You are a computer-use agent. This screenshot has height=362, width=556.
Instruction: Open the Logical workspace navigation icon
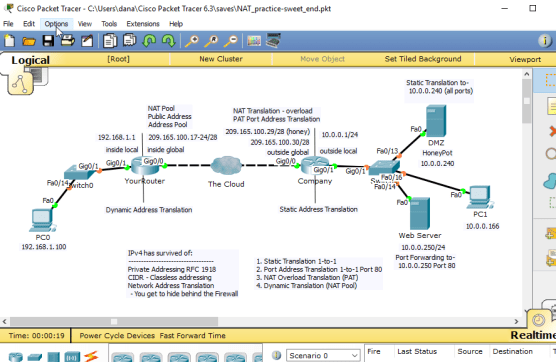[x=21, y=84]
